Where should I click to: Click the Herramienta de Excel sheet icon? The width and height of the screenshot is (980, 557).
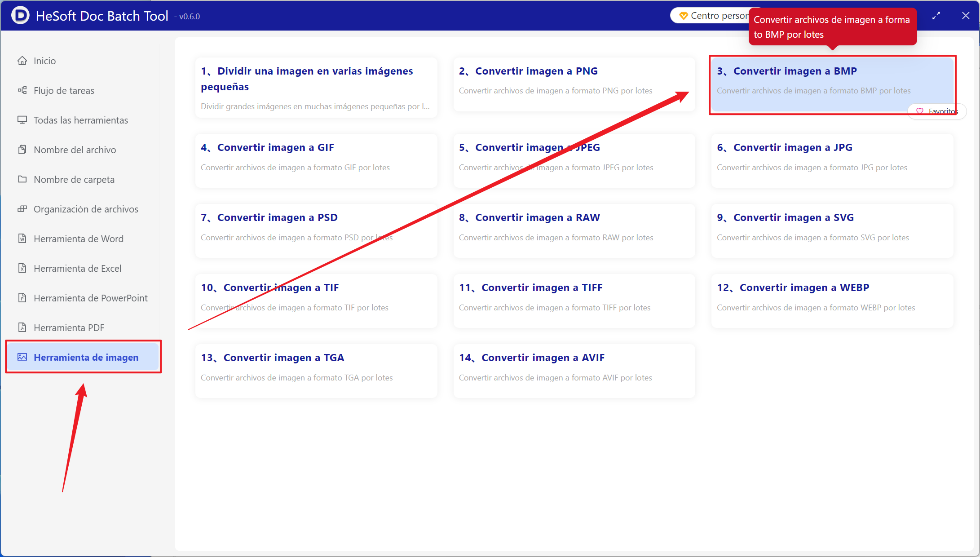tap(22, 268)
